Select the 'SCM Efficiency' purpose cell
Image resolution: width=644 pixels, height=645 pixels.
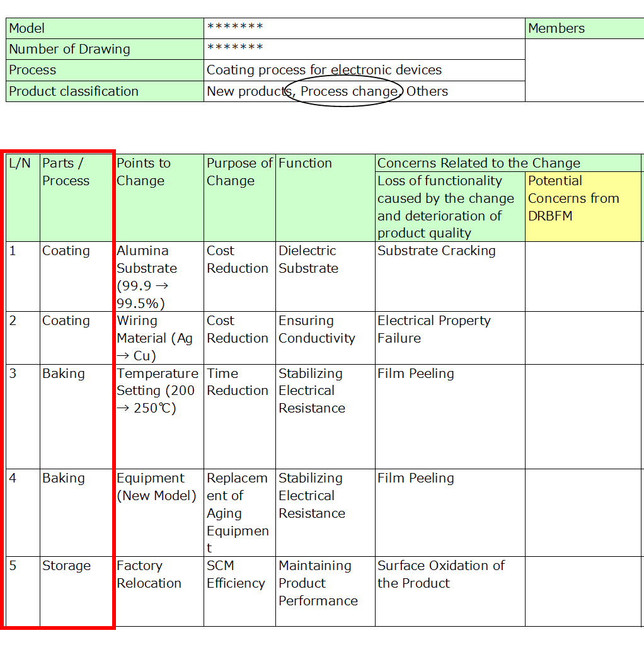239,591
